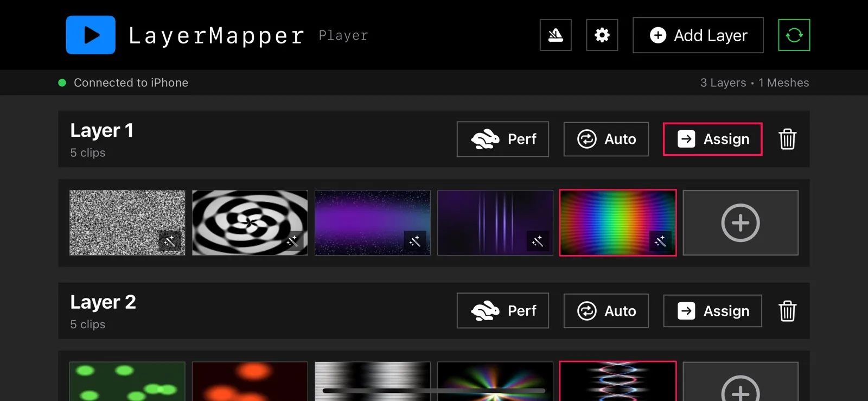Click the Layer 1 title
Image resolution: width=868 pixels, height=401 pixels.
tap(101, 131)
